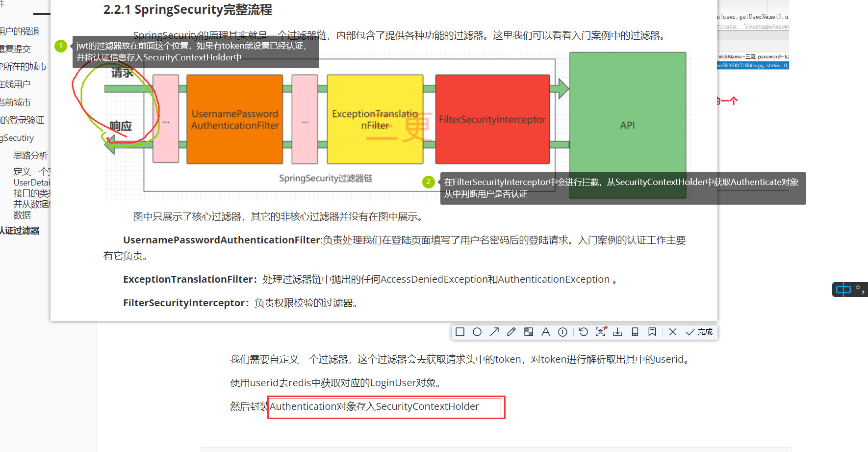Cancel the screenshot with X icon
Viewport: 868px width, 452px height.
point(673,332)
